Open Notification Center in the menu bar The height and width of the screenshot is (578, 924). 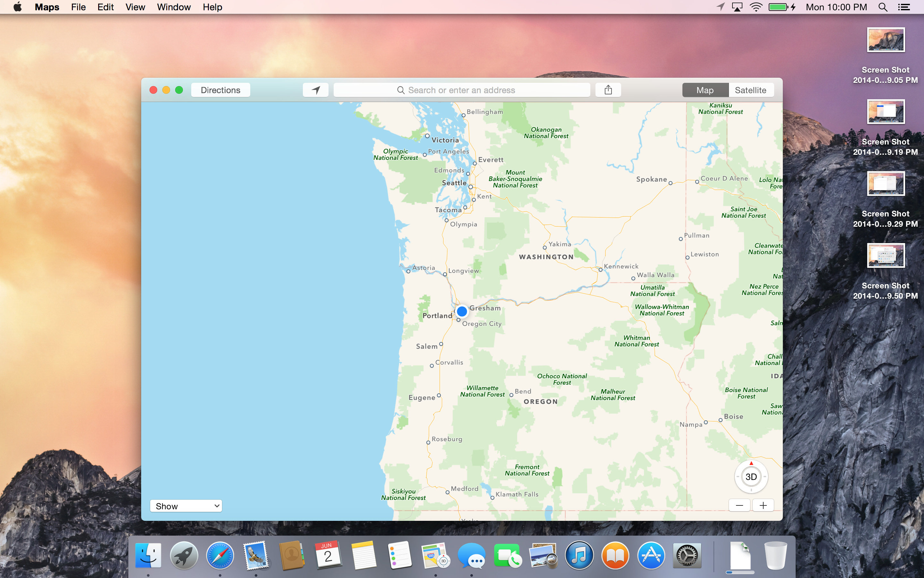pyautogui.click(x=904, y=7)
